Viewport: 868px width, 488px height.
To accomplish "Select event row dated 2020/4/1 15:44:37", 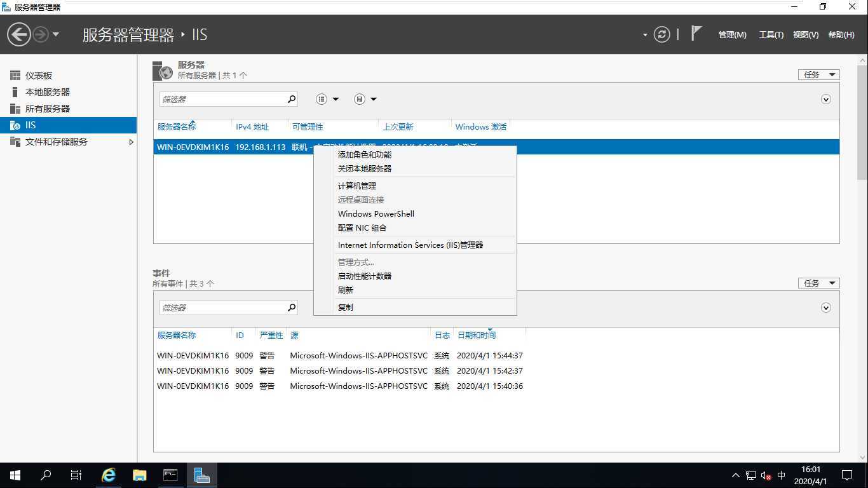I will (496, 355).
